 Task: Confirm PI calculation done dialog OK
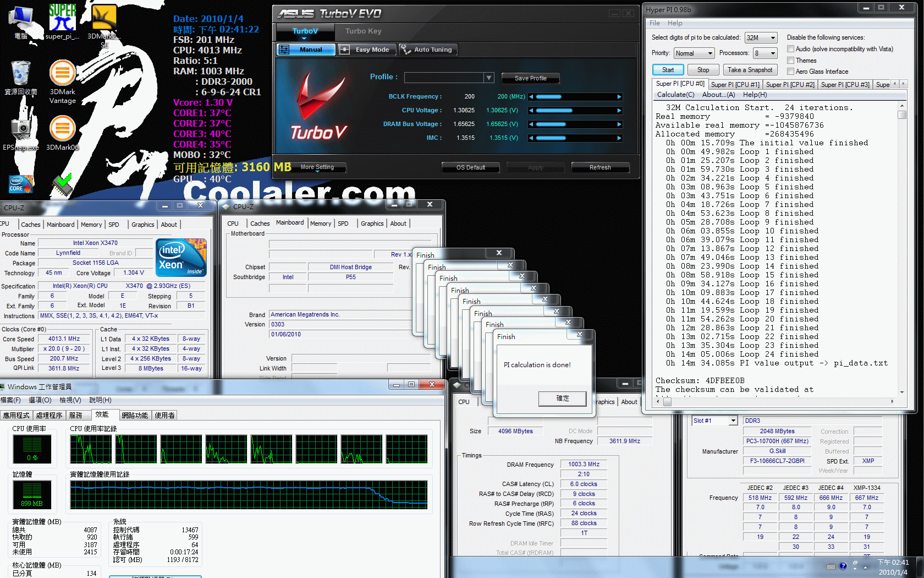pyautogui.click(x=562, y=399)
